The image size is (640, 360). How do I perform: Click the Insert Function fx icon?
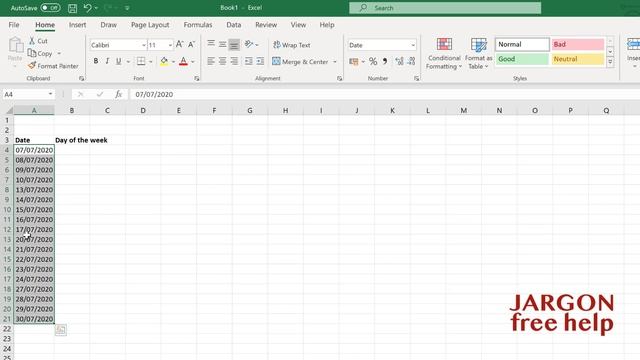coord(118,94)
